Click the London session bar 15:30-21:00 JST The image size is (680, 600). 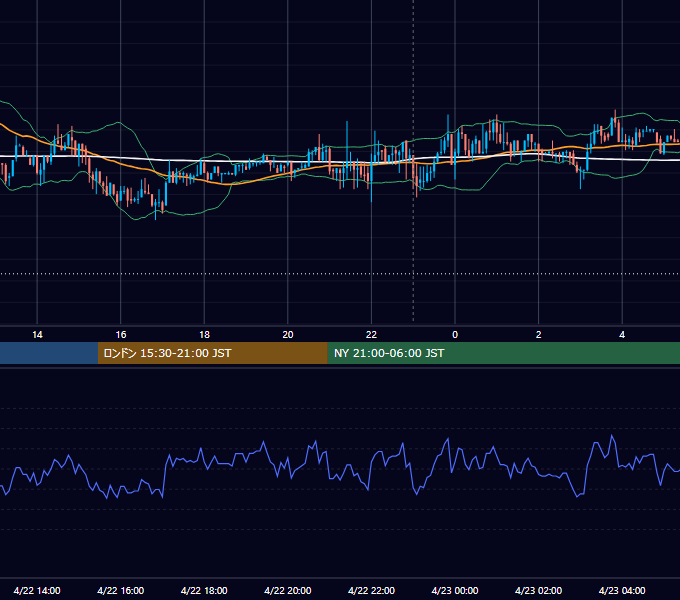[x=212, y=353]
